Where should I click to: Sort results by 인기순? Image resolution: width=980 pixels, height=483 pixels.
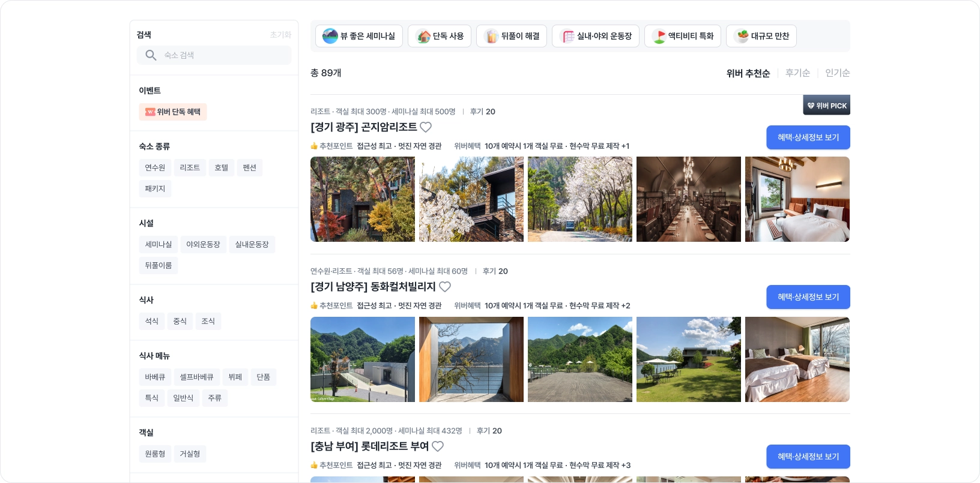pyautogui.click(x=837, y=73)
